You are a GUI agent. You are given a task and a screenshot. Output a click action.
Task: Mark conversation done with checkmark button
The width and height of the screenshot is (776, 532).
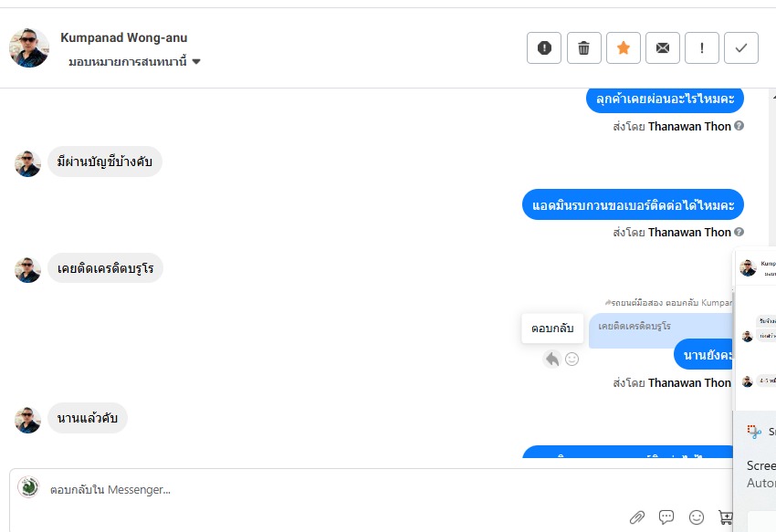pyautogui.click(x=741, y=48)
